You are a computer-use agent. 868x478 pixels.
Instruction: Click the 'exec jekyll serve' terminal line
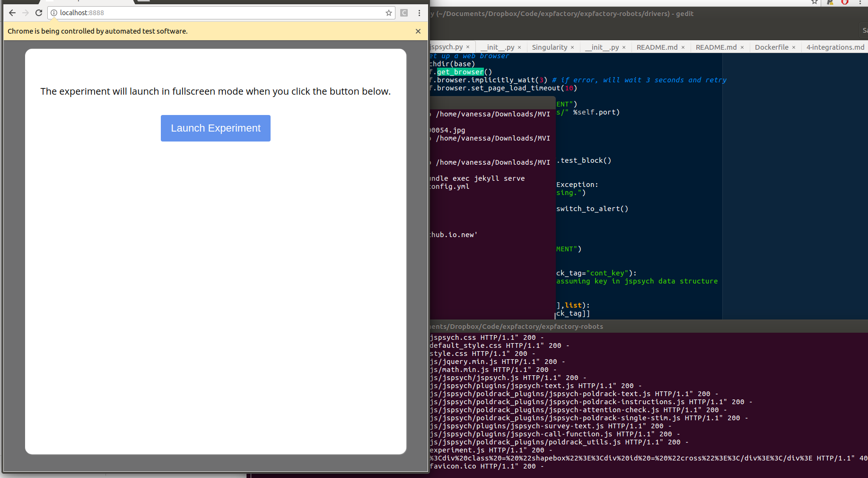[x=478, y=178]
